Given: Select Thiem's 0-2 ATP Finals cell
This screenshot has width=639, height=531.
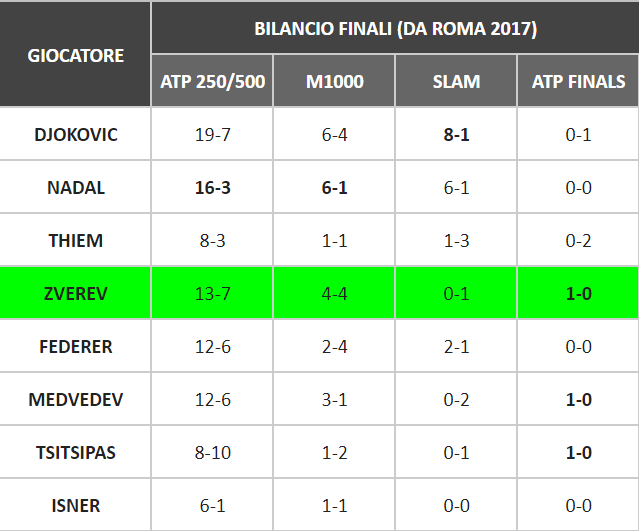Looking at the screenshot, I should [578, 240].
